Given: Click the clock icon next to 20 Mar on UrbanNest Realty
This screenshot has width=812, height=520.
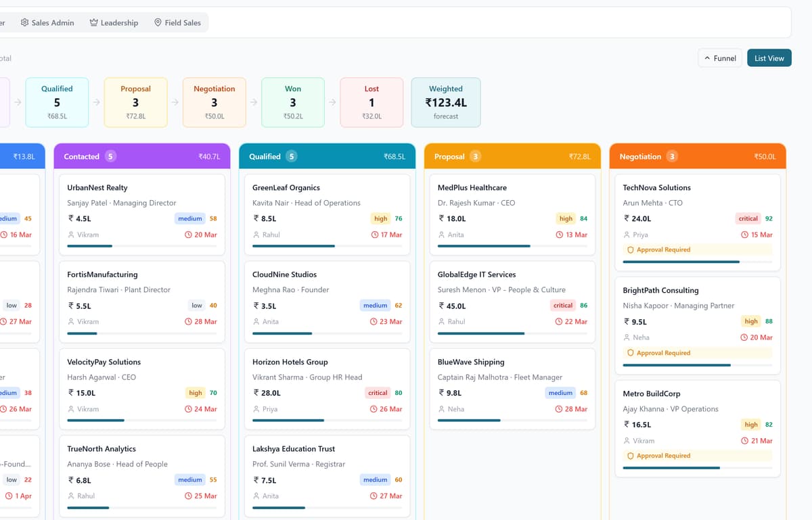Looking at the screenshot, I should pos(188,235).
